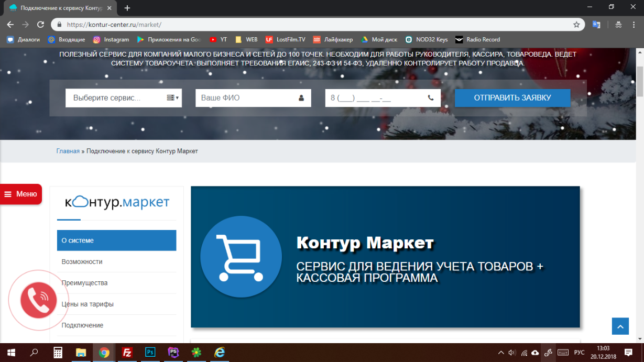Open the WEB bookmarks folder

tap(246, 39)
